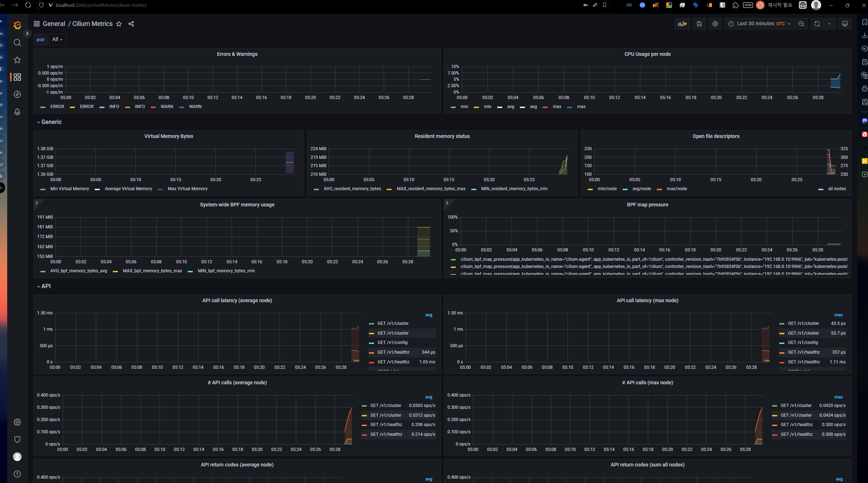
Task: Click General in the breadcrumb
Action: (x=54, y=23)
